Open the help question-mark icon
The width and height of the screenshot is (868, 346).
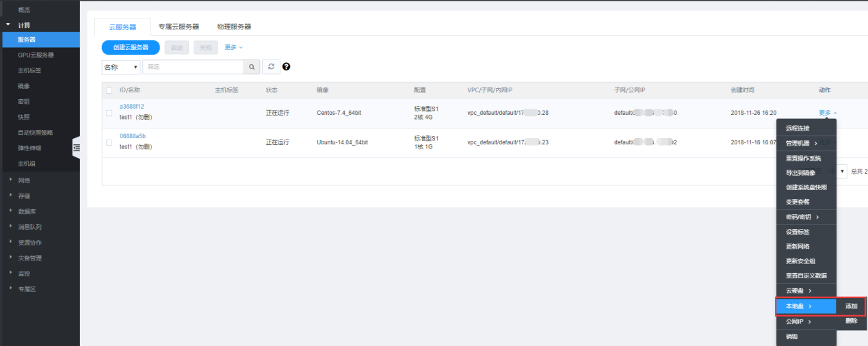tap(286, 67)
